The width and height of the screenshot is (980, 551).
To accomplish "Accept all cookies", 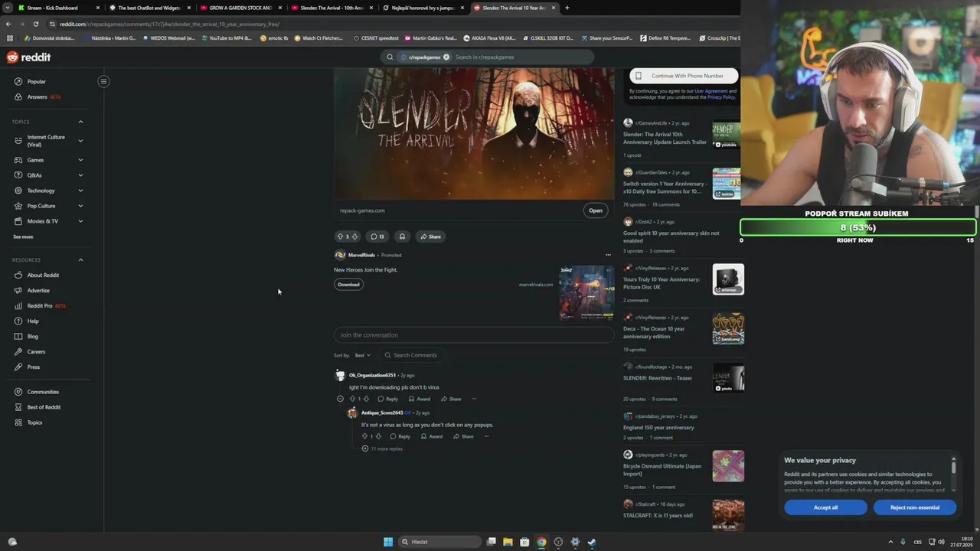I will (x=825, y=507).
